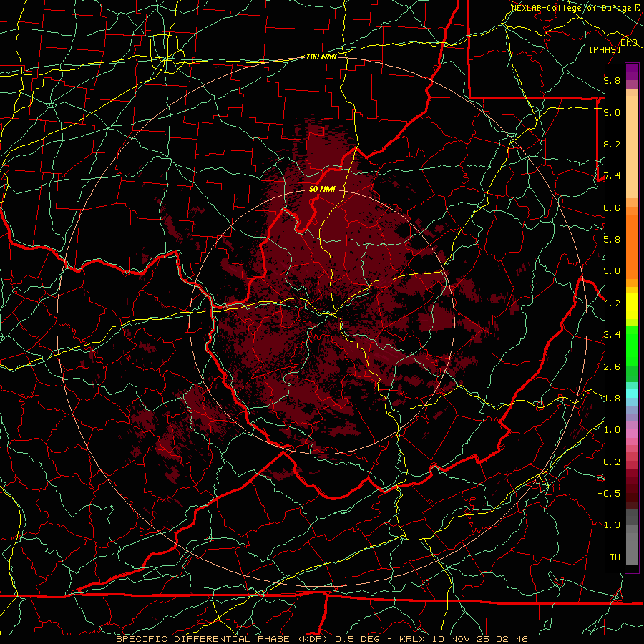Click the yellow beltway loop around the northwest city

click(167, 54)
